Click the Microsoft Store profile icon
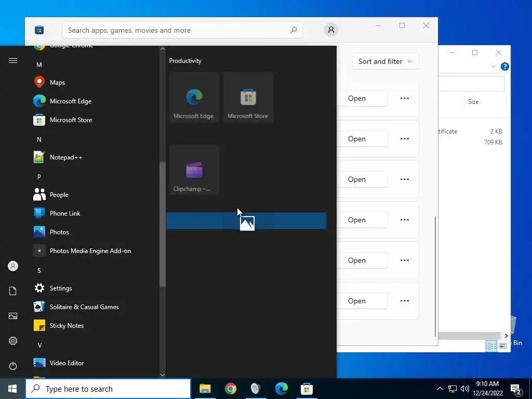Screen dimensions: 532x399 click(x=331, y=30)
